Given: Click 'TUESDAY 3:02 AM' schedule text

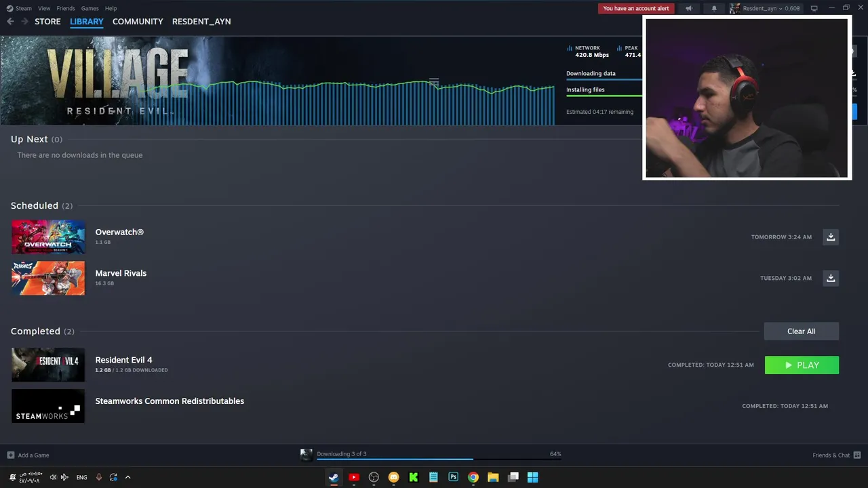Looking at the screenshot, I should click(786, 278).
